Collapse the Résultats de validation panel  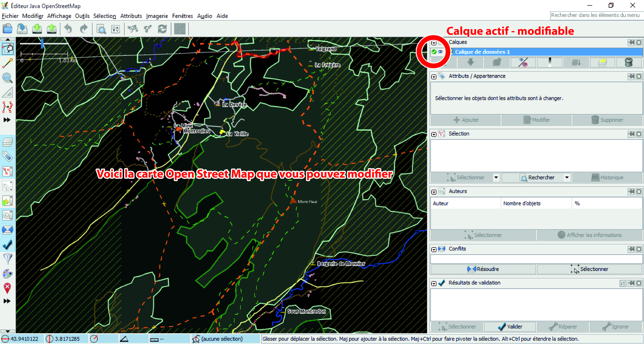[x=434, y=283]
